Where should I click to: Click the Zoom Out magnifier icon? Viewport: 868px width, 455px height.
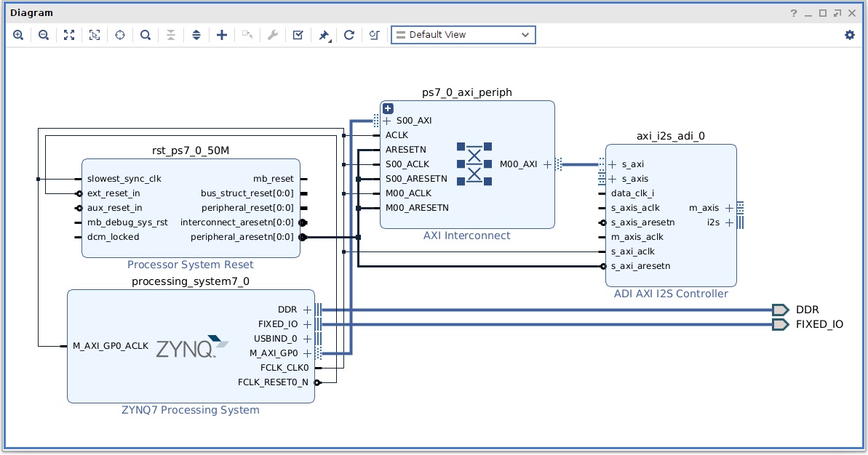[x=44, y=35]
